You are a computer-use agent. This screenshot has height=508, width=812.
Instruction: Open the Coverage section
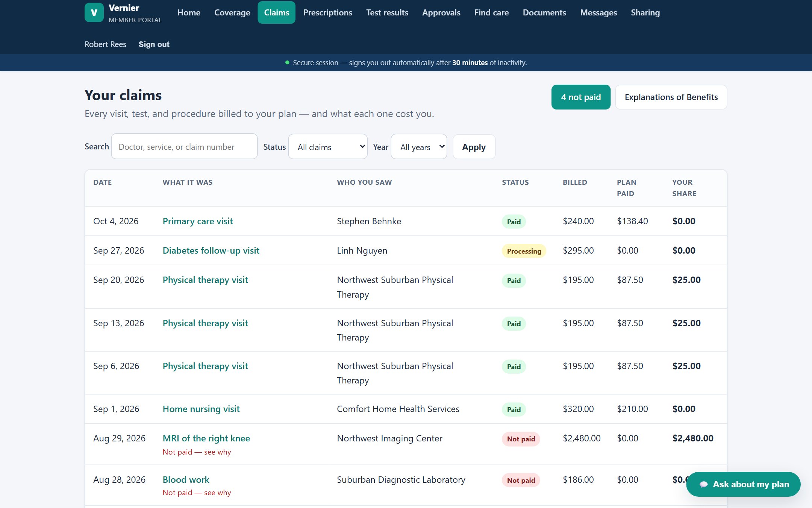[232, 12]
